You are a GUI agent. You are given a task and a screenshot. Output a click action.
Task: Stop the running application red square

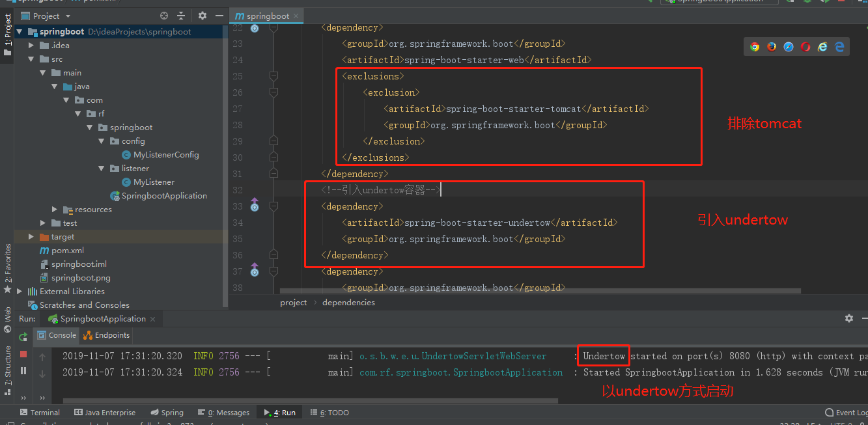point(23,354)
